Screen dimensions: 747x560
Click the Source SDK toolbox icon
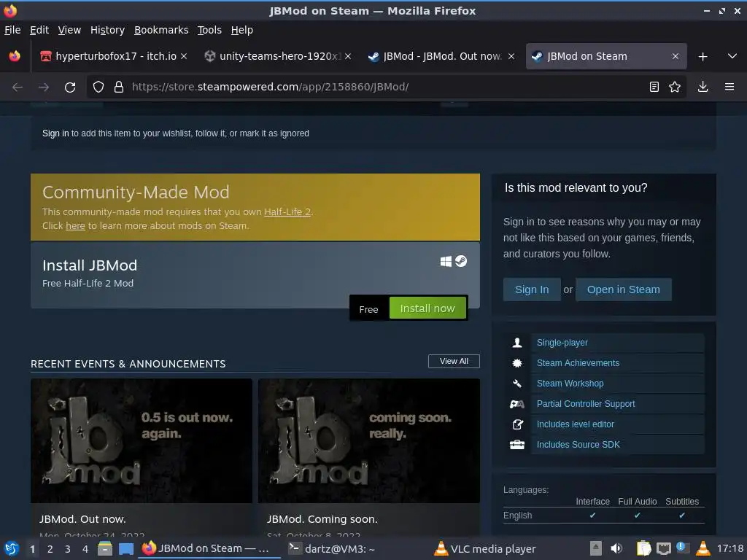click(x=517, y=445)
